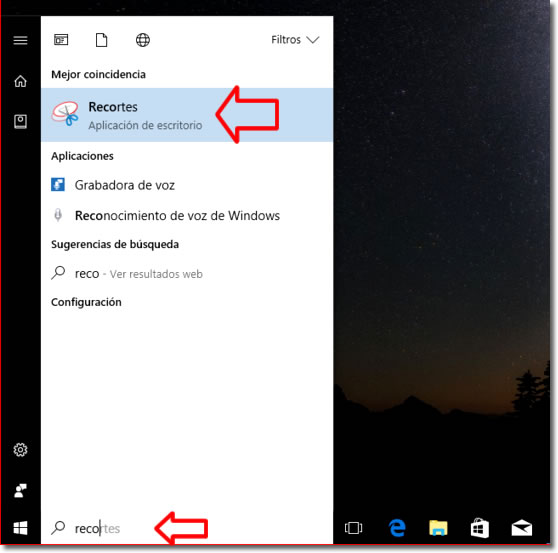Select the Configuración section header
The width and height of the screenshot is (558, 553).
[x=86, y=302]
